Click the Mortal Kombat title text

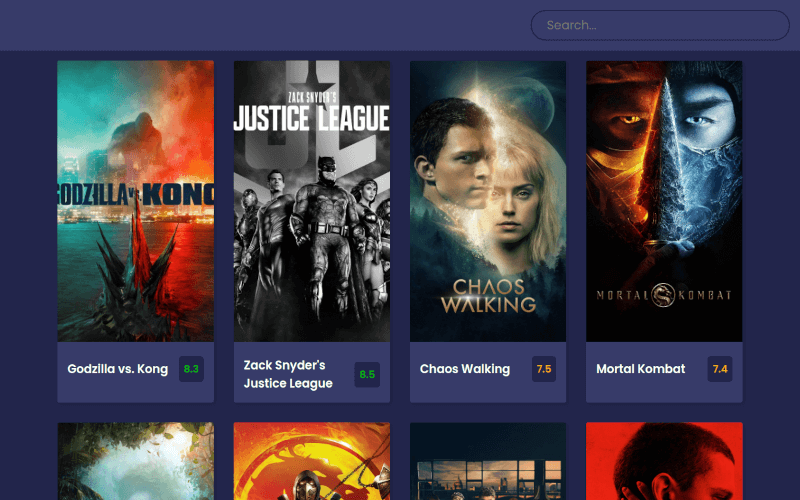click(641, 369)
